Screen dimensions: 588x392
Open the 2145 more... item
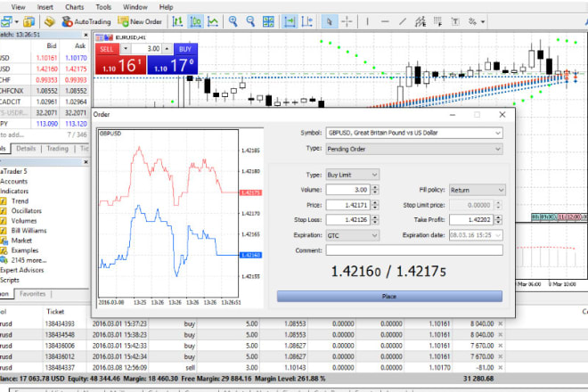pyautogui.click(x=29, y=260)
